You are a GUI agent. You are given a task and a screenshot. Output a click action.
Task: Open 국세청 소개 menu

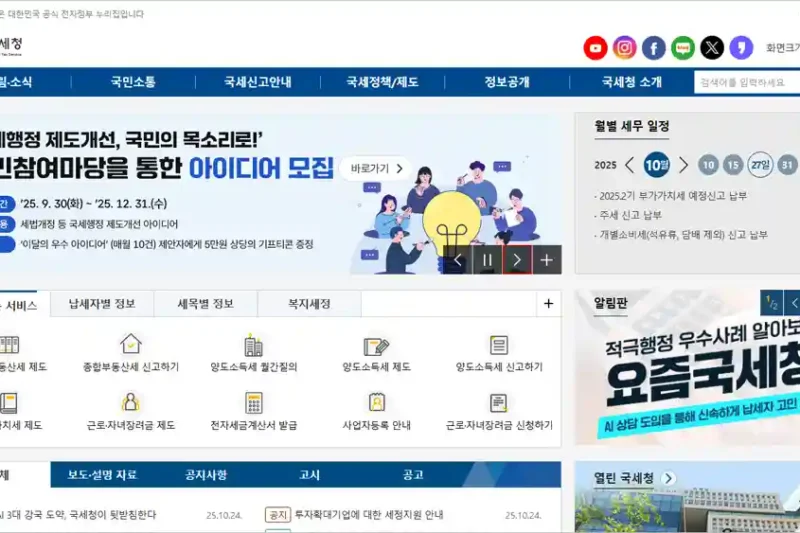pyautogui.click(x=631, y=82)
